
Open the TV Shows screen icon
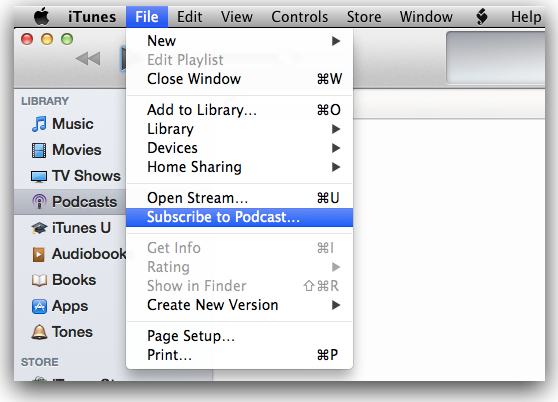39,176
